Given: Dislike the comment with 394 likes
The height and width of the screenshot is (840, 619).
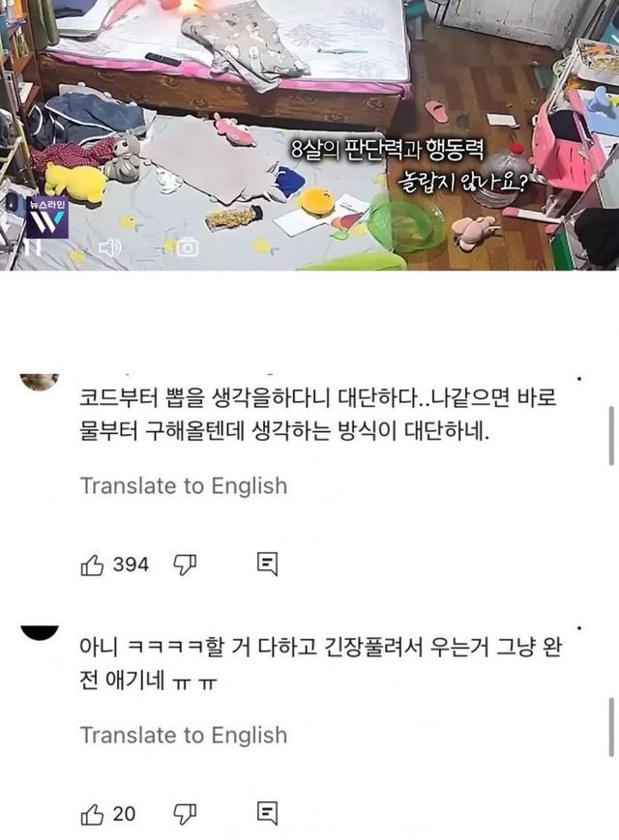Looking at the screenshot, I should [185, 565].
